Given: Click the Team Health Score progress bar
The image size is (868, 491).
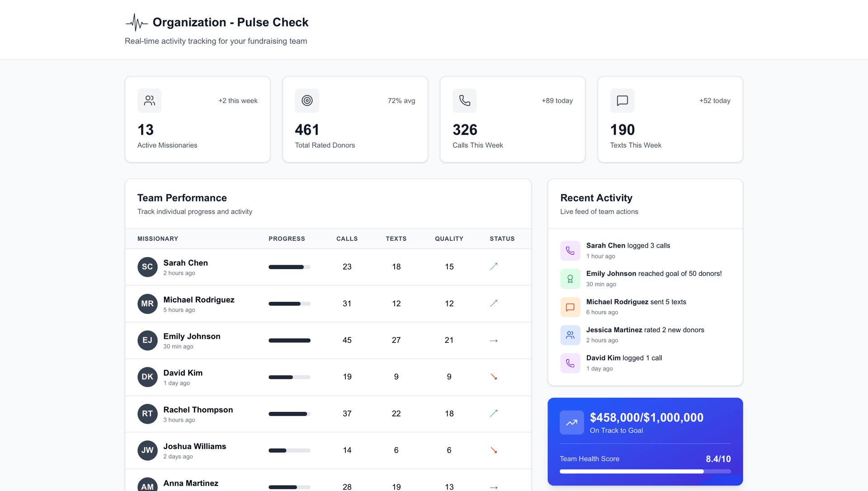Looking at the screenshot, I should coord(645,471).
